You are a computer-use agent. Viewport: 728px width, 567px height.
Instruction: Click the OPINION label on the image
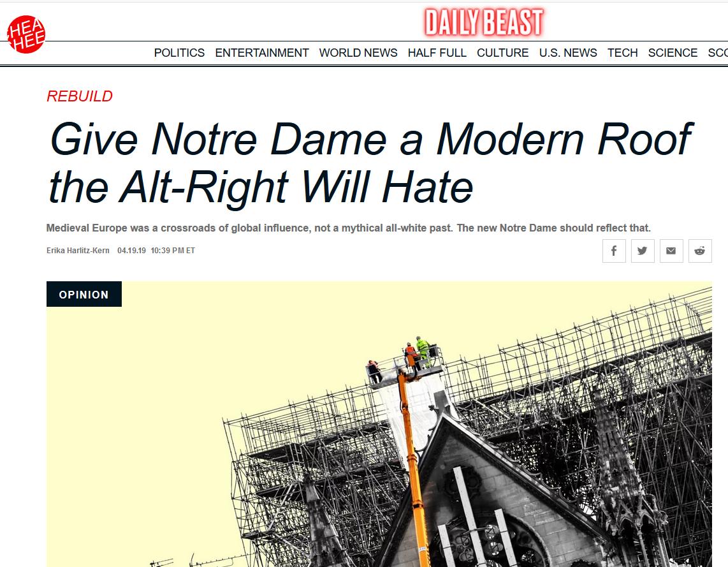[84, 294]
